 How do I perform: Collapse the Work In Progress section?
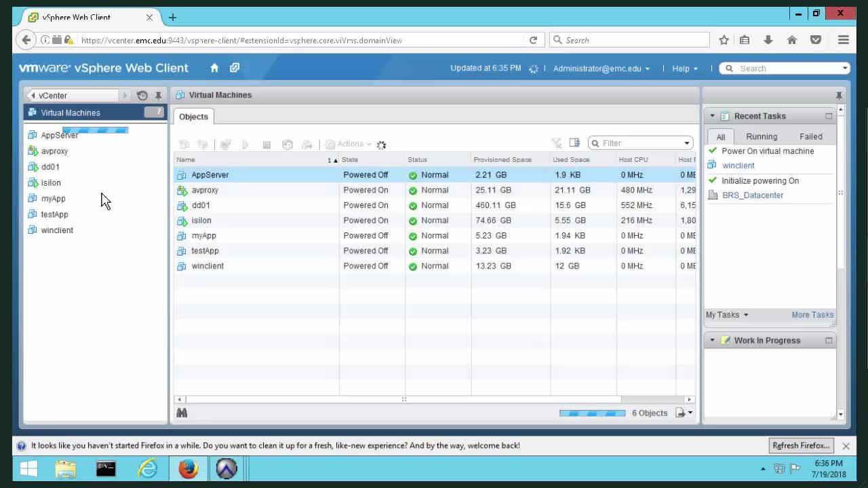[712, 340]
